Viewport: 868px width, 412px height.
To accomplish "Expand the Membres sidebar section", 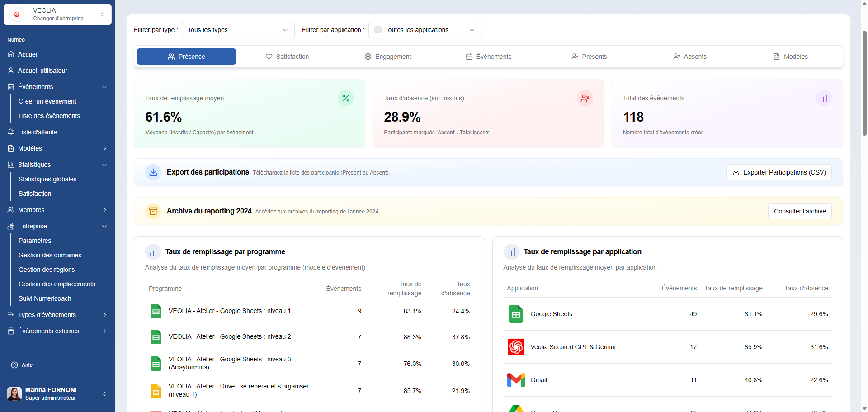I will click(104, 210).
